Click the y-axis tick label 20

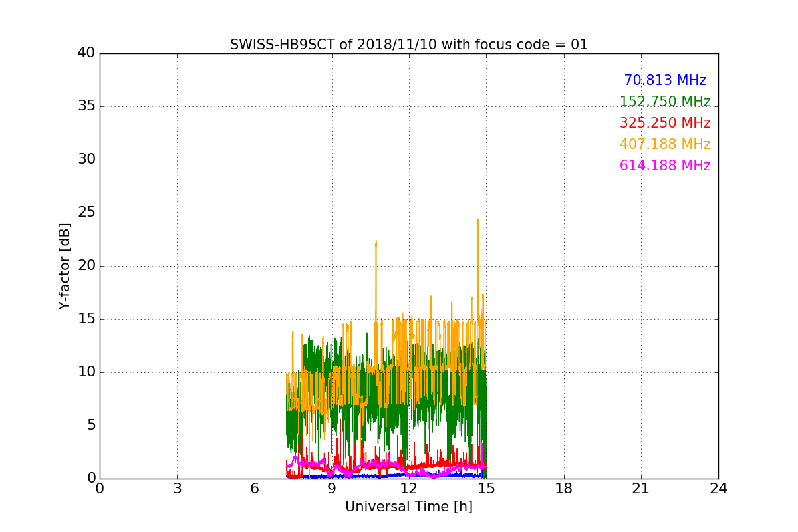[86, 266]
